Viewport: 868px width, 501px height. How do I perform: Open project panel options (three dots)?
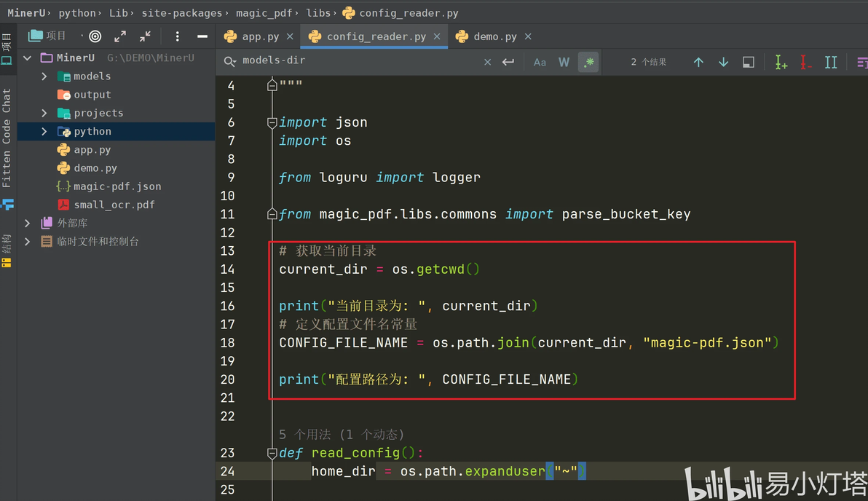[x=177, y=36]
